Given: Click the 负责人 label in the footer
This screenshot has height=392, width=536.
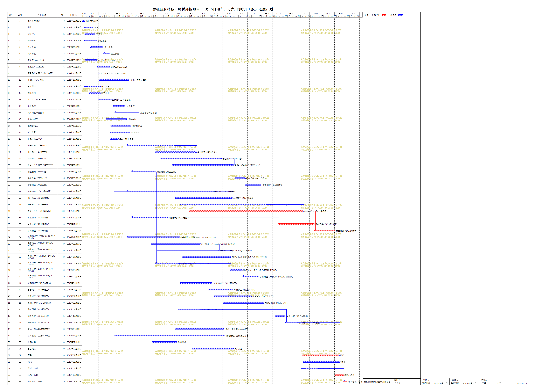Looking at the screenshot, I should click(397, 383).
